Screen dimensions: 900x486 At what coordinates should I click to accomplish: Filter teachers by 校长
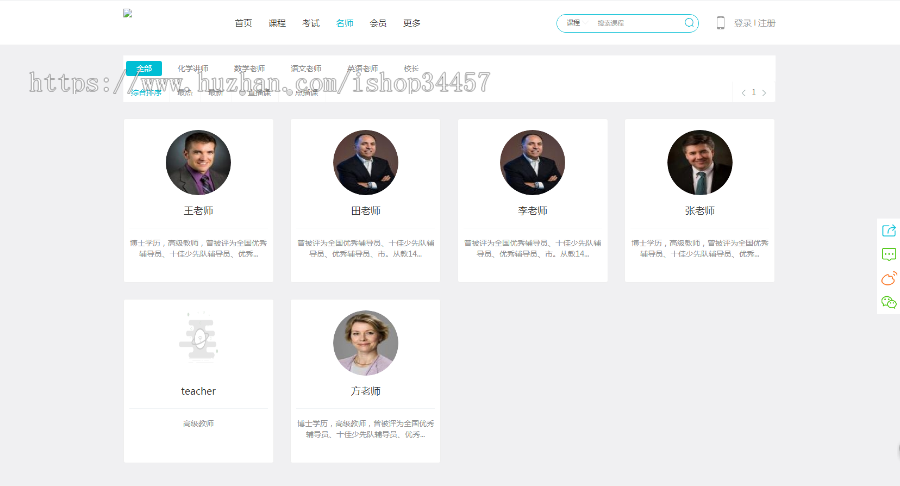(411, 68)
